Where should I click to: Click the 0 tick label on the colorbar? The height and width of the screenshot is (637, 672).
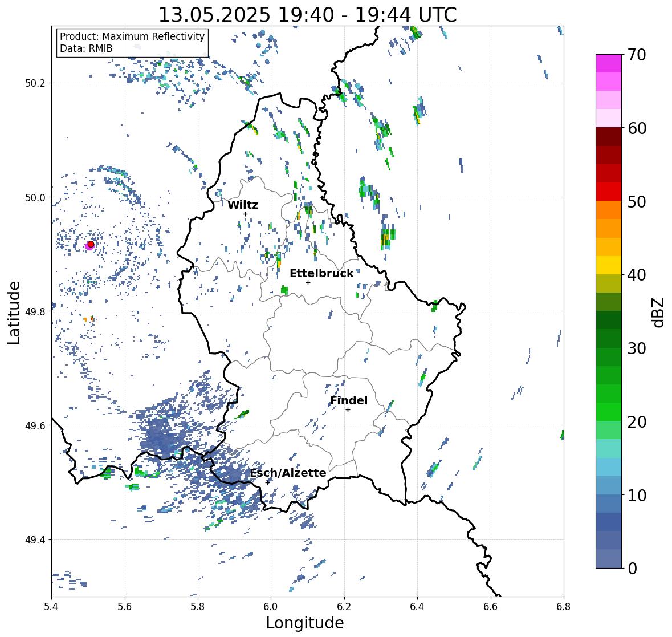[x=632, y=569]
